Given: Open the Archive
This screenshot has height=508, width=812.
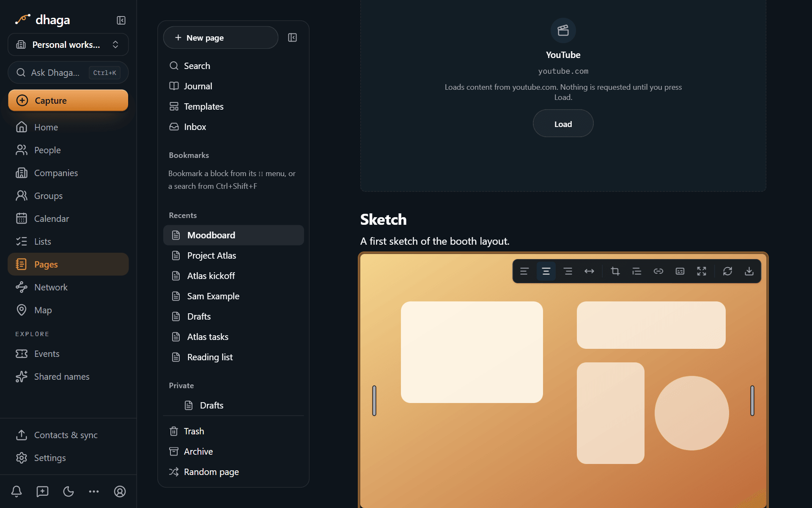Looking at the screenshot, I should [x=233, y=451].
